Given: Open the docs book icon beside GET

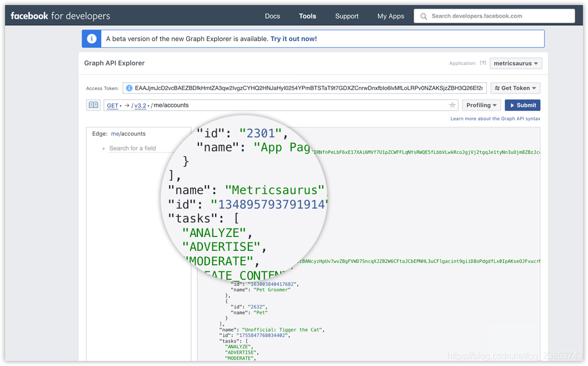Looking at the screenshot, I should tap(93, 105).
